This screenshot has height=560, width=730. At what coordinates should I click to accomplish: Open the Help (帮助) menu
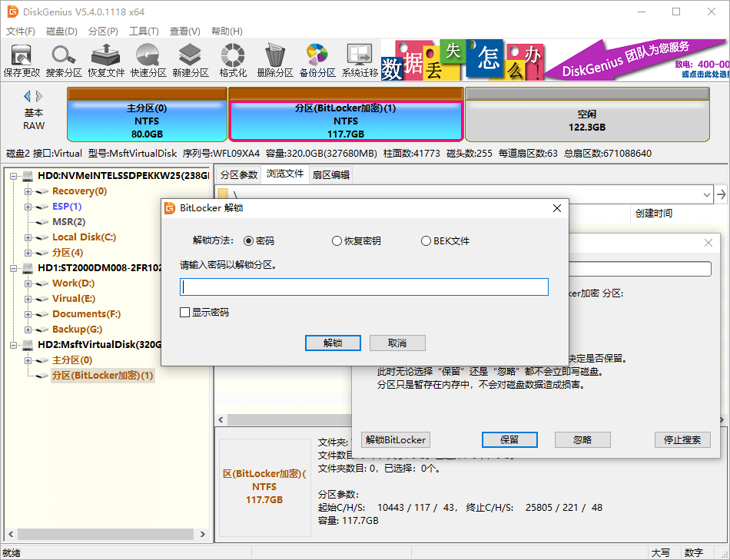(227, 31)
